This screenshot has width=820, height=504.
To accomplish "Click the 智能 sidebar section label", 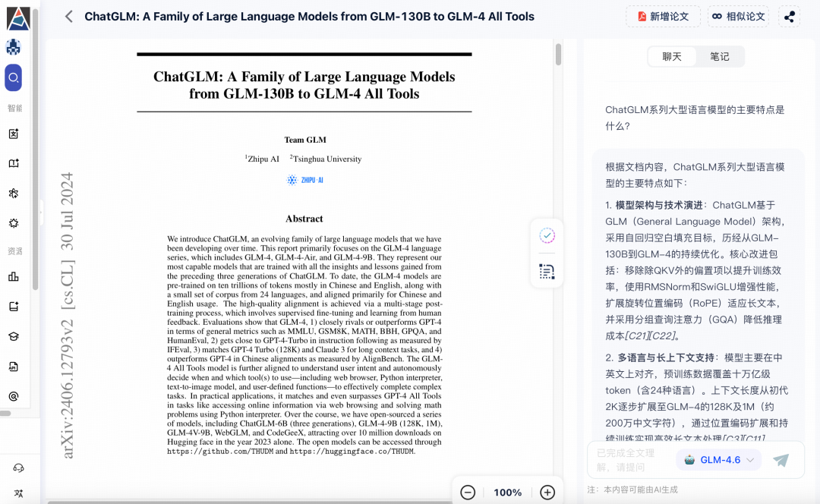I will pos(14,109).
